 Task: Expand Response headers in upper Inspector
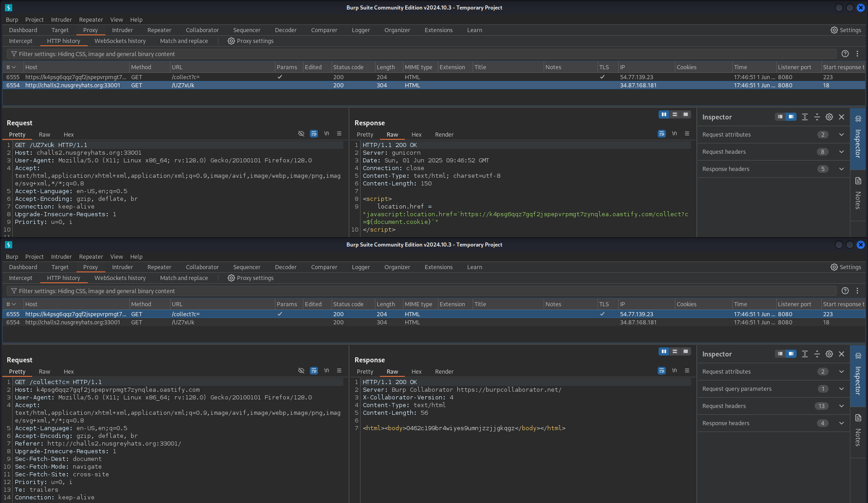click(773, 169)
